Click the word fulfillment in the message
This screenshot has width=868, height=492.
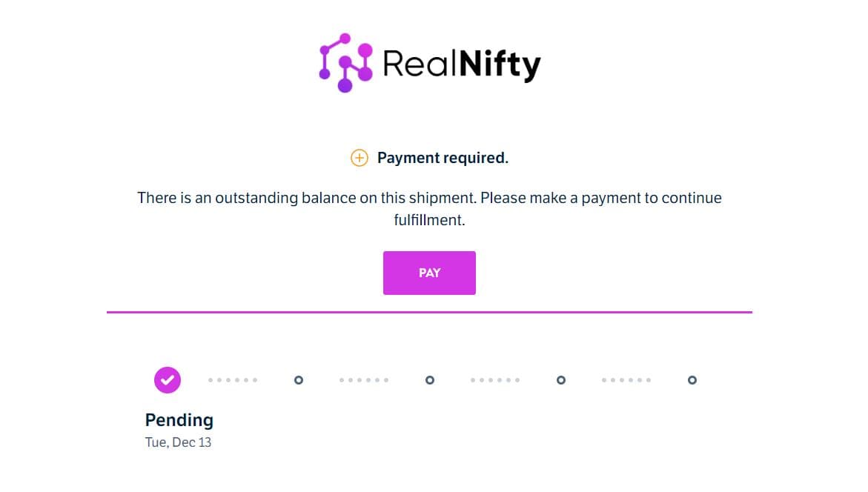point(430,220)
